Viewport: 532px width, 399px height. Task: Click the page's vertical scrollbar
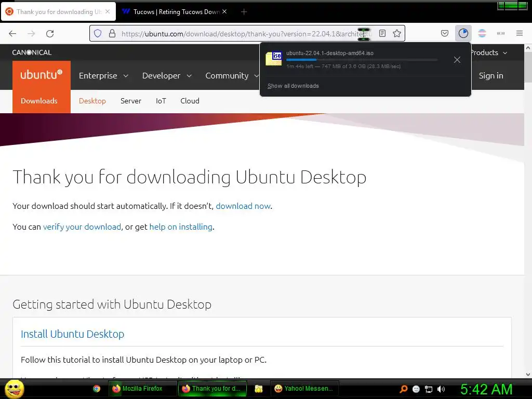point(528,68)
